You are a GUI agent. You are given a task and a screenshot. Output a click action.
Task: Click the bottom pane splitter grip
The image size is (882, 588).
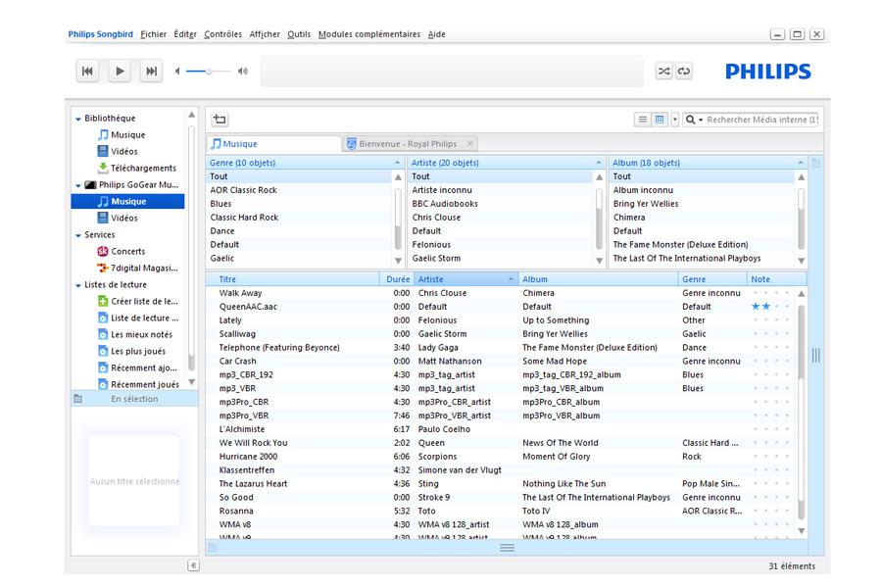coord(507,548)
